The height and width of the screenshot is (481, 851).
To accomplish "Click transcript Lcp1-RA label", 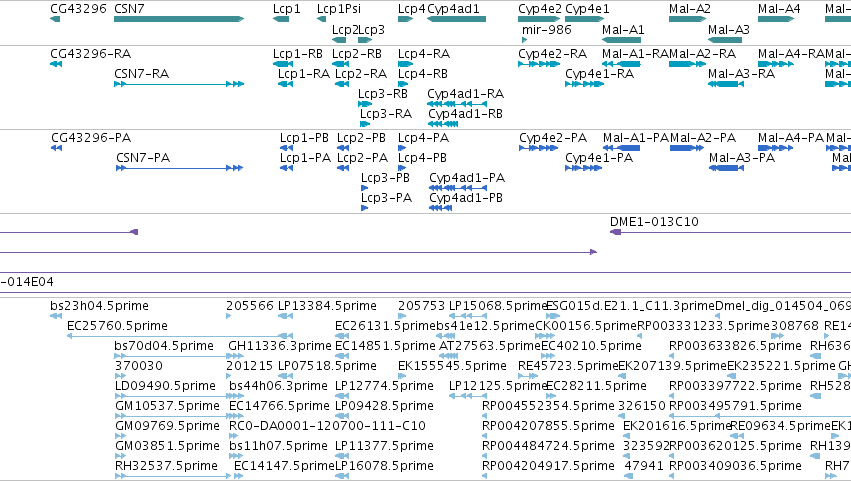I will (x=304, y=74).
